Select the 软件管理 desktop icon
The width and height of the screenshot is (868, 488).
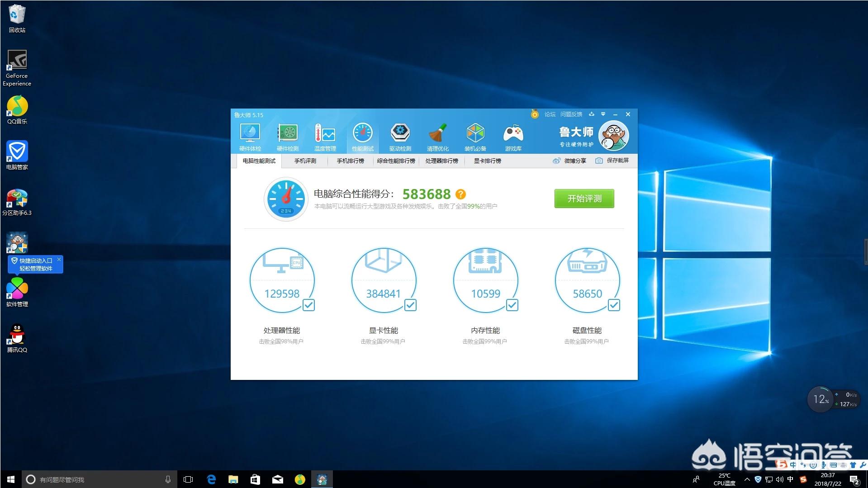click(17, 292)
